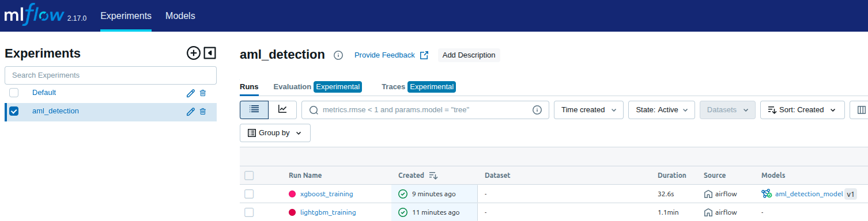
Task: Click the Experimental badge beside Traces
Action: [x=432, y=87]
